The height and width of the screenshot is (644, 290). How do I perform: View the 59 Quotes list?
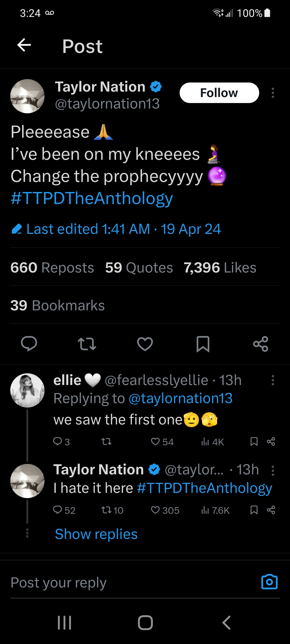click(139, 267)
